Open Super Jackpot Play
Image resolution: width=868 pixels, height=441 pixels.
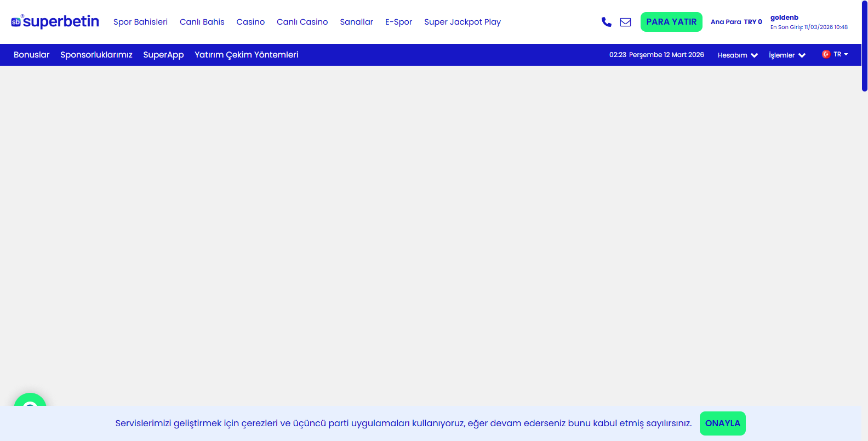pos(462,22)
